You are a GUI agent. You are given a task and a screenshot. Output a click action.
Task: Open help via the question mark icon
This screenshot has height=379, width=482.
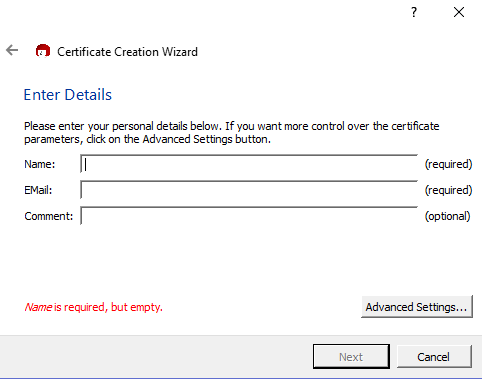[x=414, y=12]
